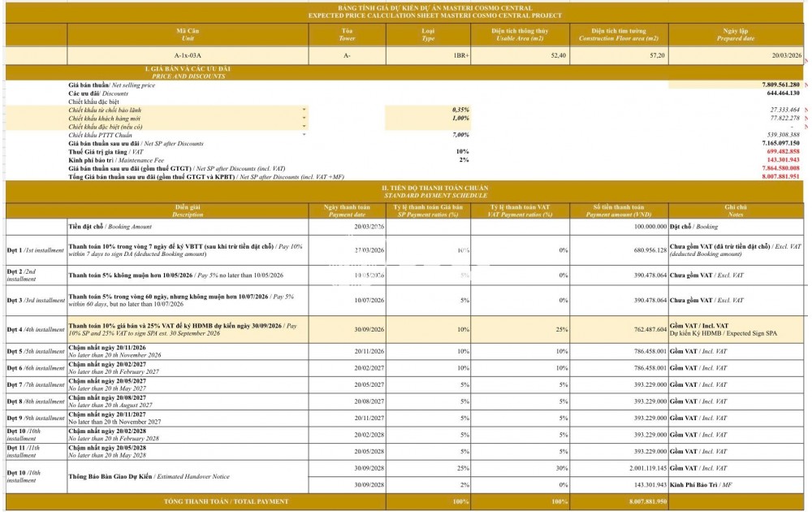The height and width of the screenshot is (512, 812).
Task: Select payment date 10/07/2026
Action: (x=369, y=301)
